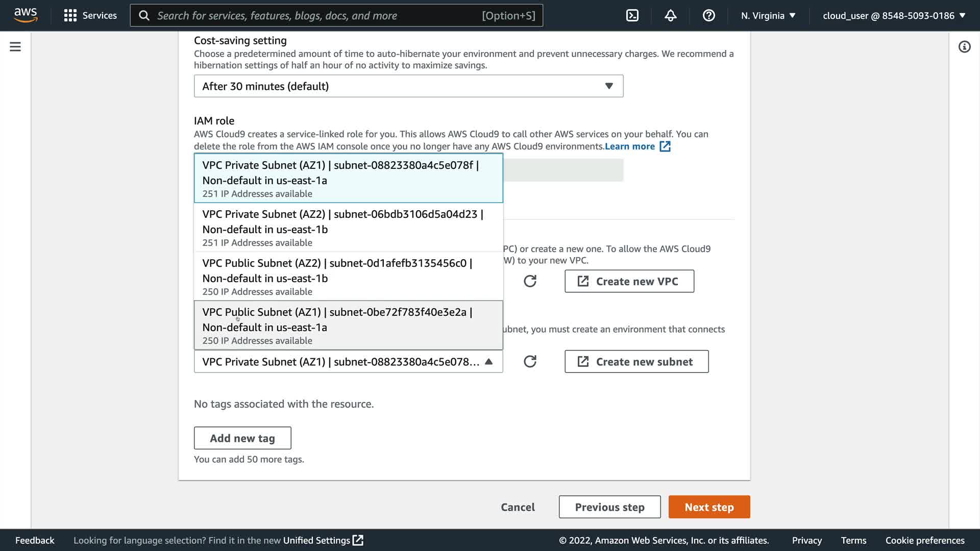The width and height of the screenshot is (980, 551).
Task: Click the Next step button
Action: [x=709, y=507]
